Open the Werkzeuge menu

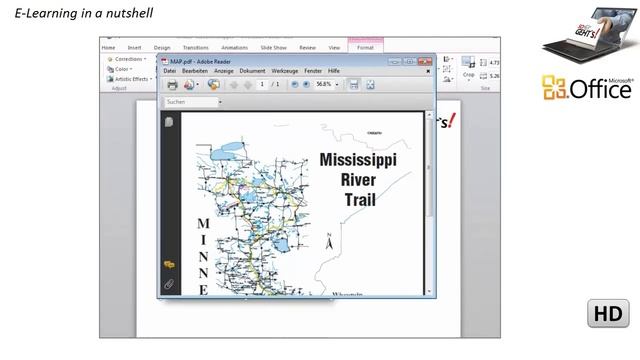point(285,71)
